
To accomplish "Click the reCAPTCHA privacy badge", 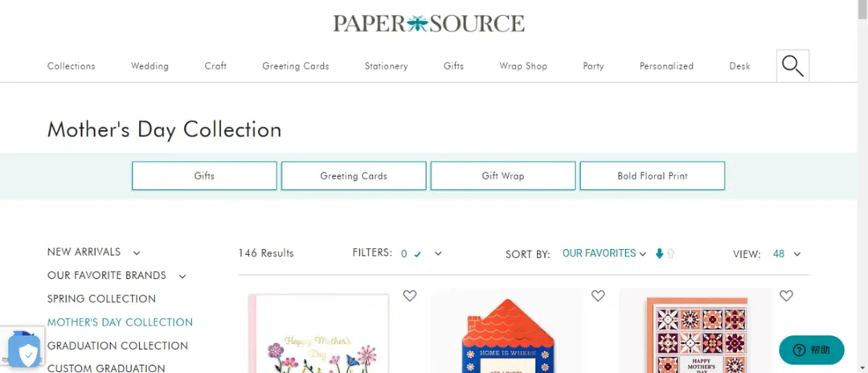I will click(23, 347).
